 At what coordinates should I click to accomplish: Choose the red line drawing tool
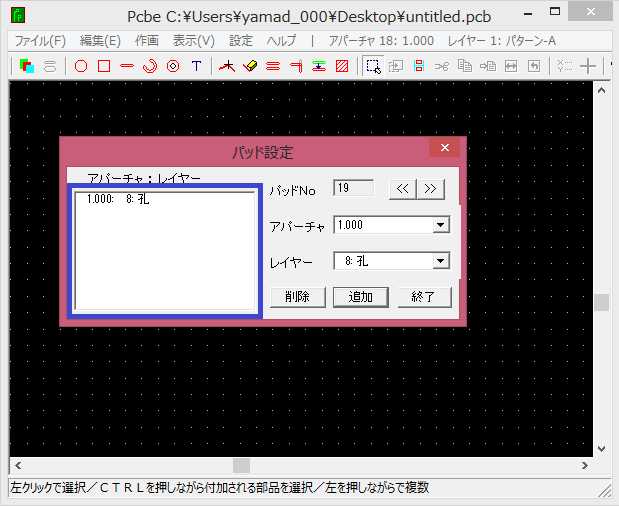pos(127,66)
